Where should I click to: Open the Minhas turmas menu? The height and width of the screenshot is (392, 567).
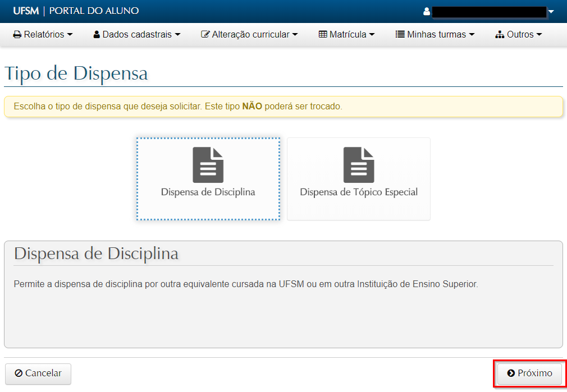tap(436, 35)
